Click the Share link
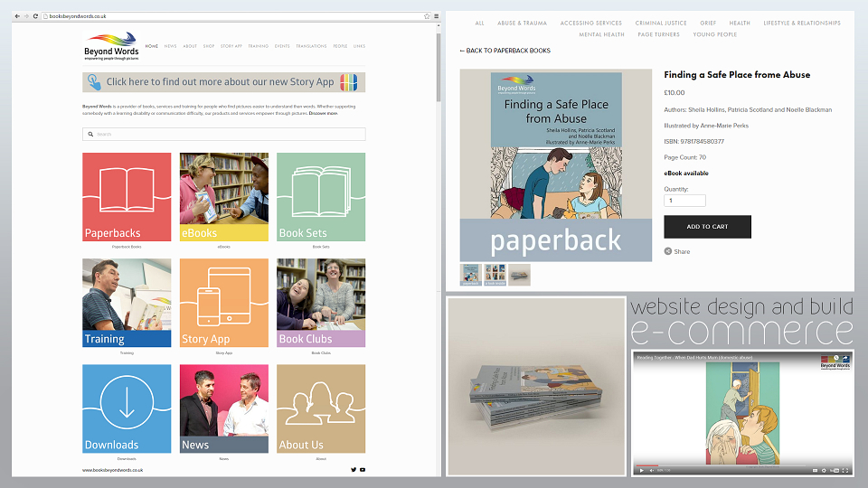 pos(677,251)
